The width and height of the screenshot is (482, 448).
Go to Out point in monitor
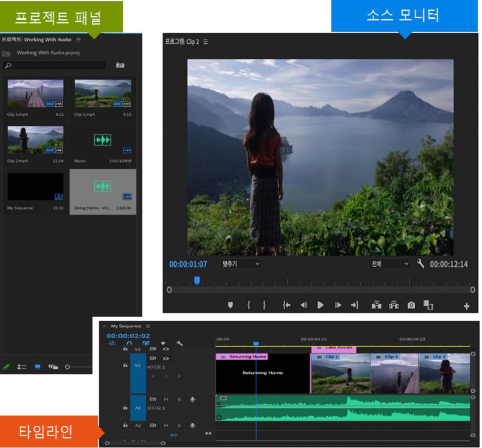(x=355, y=305)
